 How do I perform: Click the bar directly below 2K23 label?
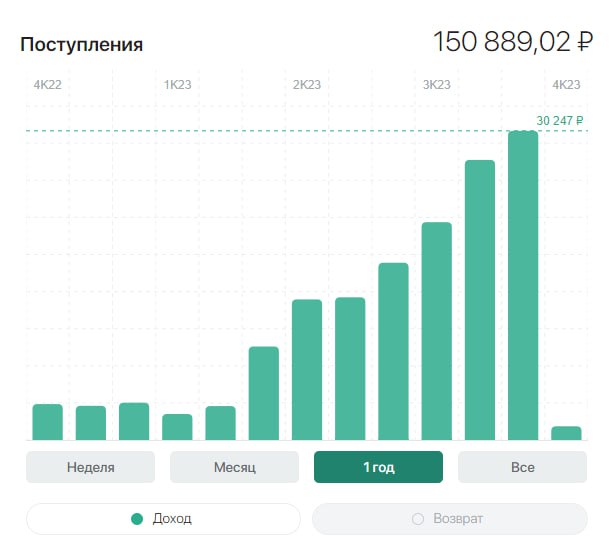point(307,370)
